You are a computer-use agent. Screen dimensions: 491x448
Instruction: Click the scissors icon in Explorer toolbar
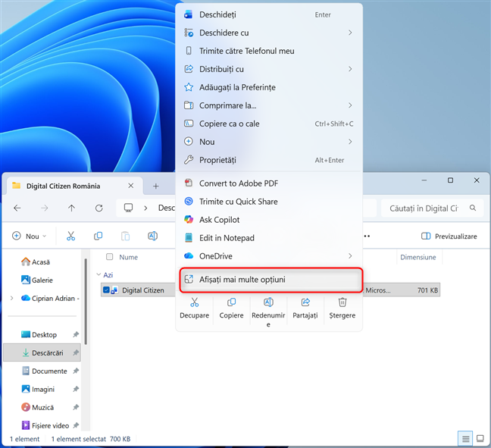70,237
